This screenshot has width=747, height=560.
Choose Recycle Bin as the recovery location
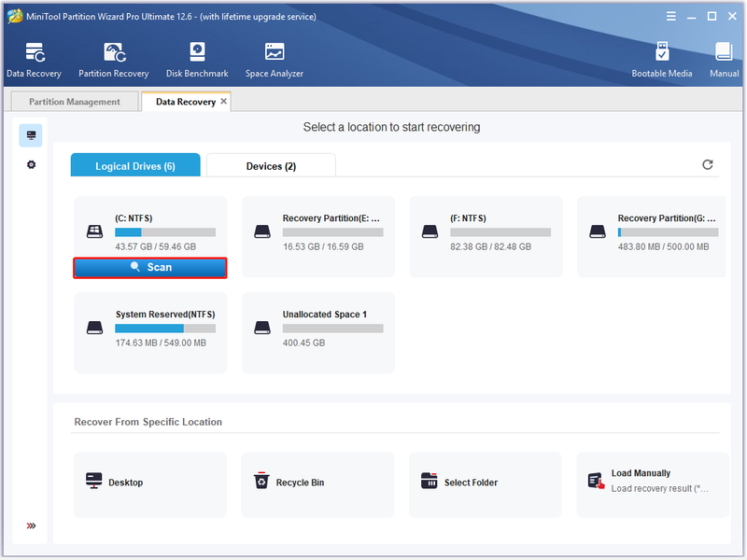317,484
